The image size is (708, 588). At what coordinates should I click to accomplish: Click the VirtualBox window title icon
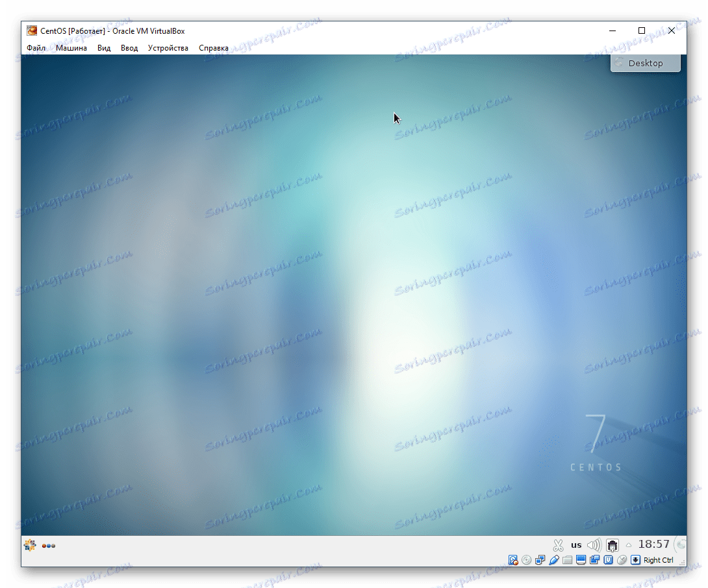click(32, 31)
